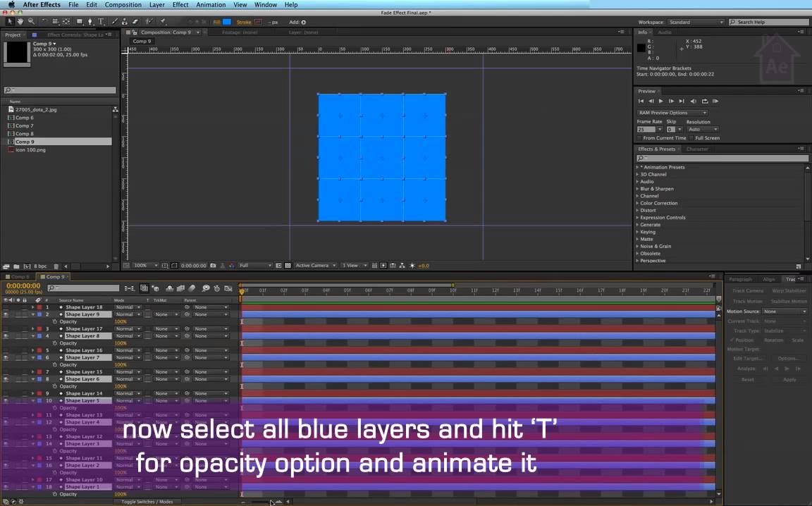The height and width of the screenshot is (506, 812).
Task: Click the Opacity stopwatch under Shape Layer 9
Action: [54, 321]
